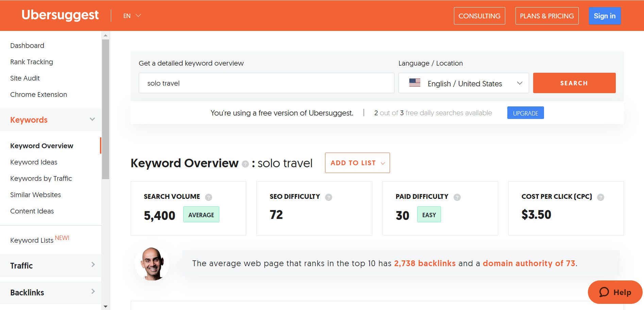This screenshot has height=310, width=644.
Task: Go to Rank Tracking
Action: [32, 62]
